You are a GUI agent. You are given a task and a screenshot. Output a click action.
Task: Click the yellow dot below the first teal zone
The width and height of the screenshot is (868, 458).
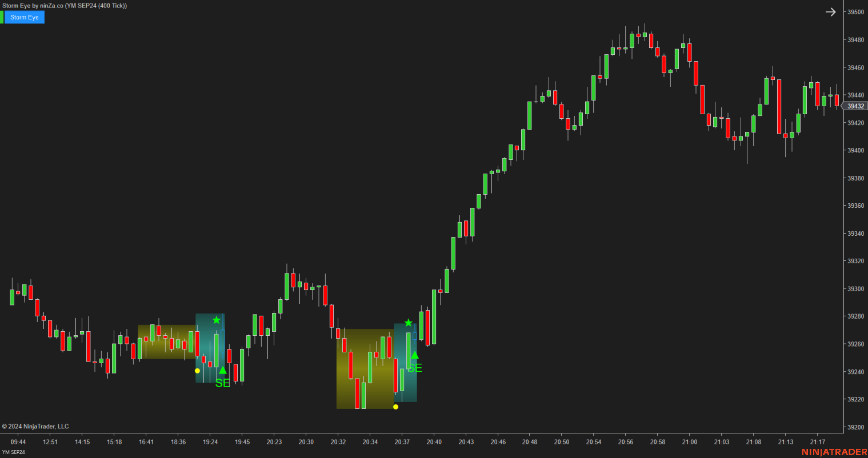(x=197, y=371)
